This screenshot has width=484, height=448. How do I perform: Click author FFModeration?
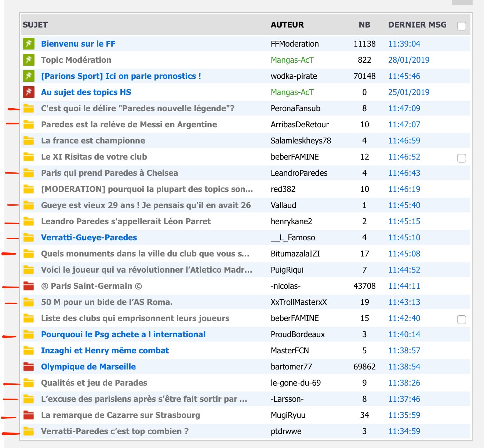coord(295,44)
